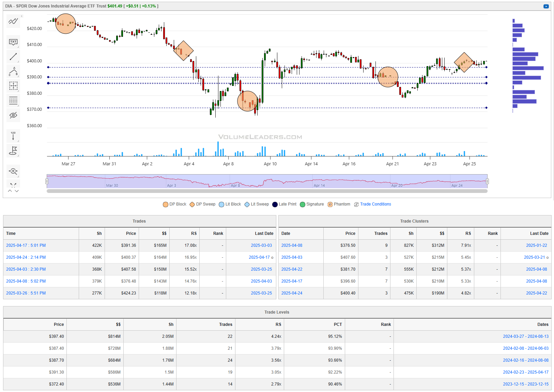Click the blue video icon in header
The image size is (554, 392).
[x=546, y=6]
